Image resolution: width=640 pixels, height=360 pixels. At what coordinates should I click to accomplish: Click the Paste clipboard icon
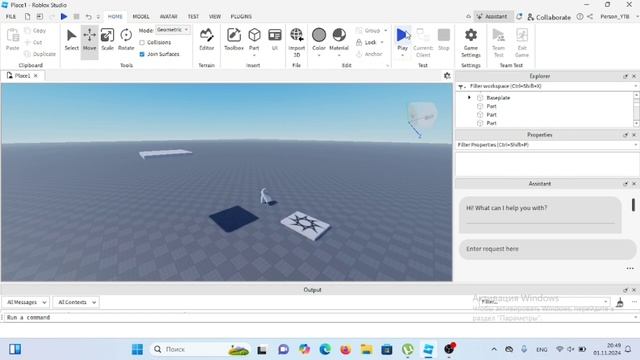(13, 40)
